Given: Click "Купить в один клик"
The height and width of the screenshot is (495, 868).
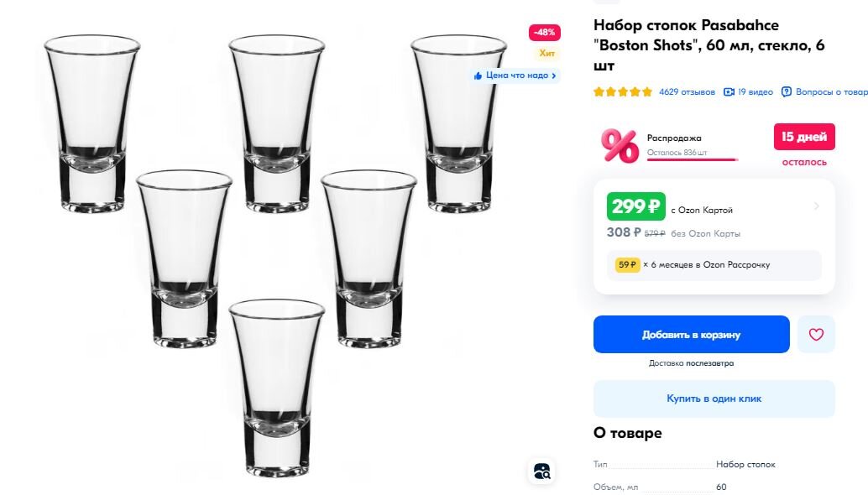Looking at the screenshot, I should click(x=713, y=399).
